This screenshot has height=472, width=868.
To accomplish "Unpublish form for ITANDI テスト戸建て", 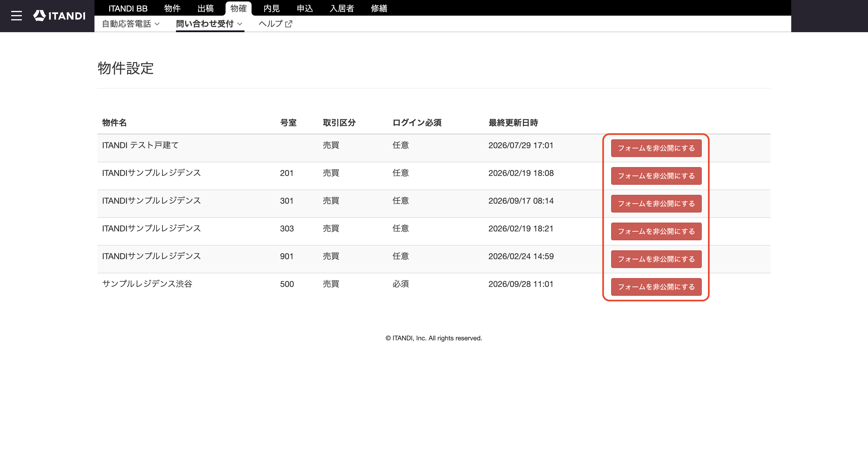I will coord(656,148).
